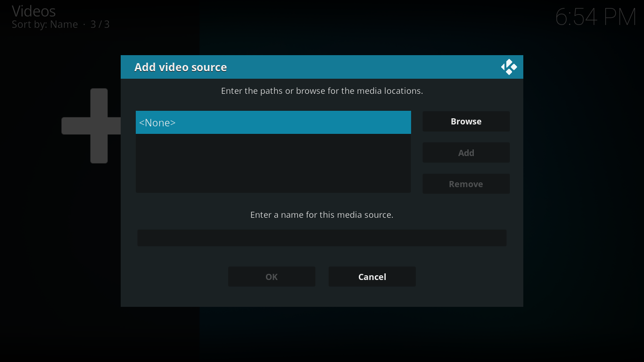Select the <None> path entry
The image size is (644, 362).
pyautogui.click(x=273, y=123)
